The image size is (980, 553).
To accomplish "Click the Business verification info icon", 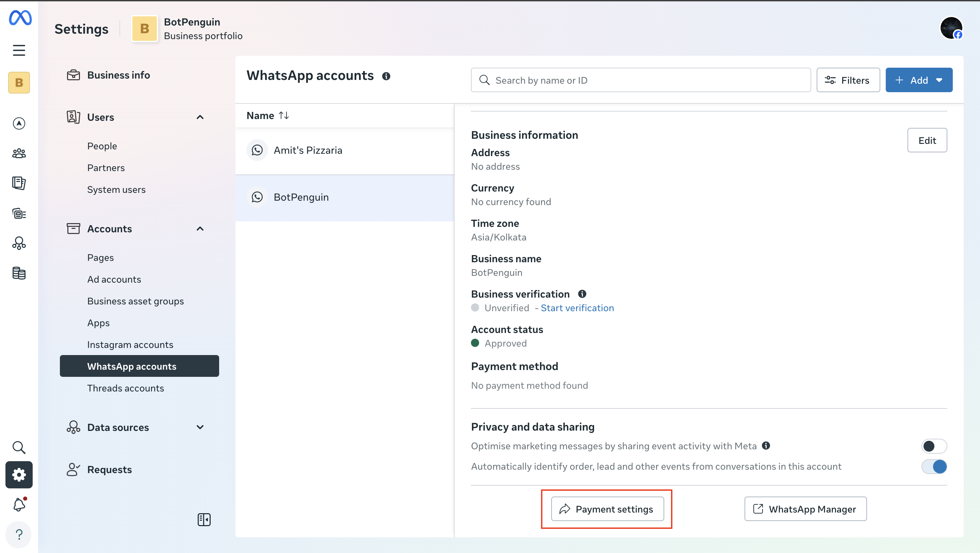I will [582, 294].
